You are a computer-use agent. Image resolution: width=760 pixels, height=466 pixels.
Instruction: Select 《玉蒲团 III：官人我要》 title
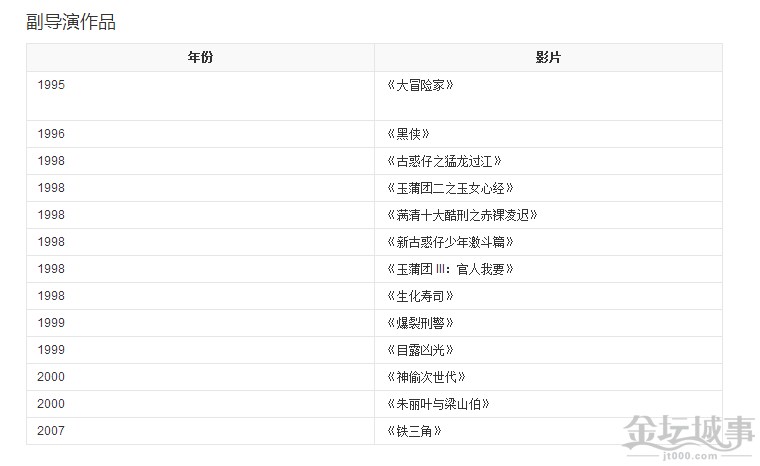coord(450,269)
